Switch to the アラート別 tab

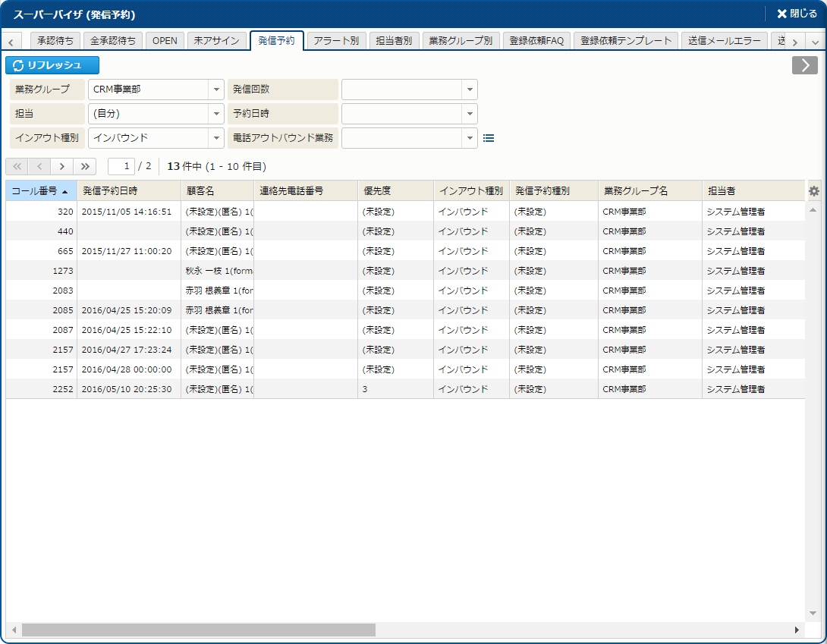click(x=336, y=41)
